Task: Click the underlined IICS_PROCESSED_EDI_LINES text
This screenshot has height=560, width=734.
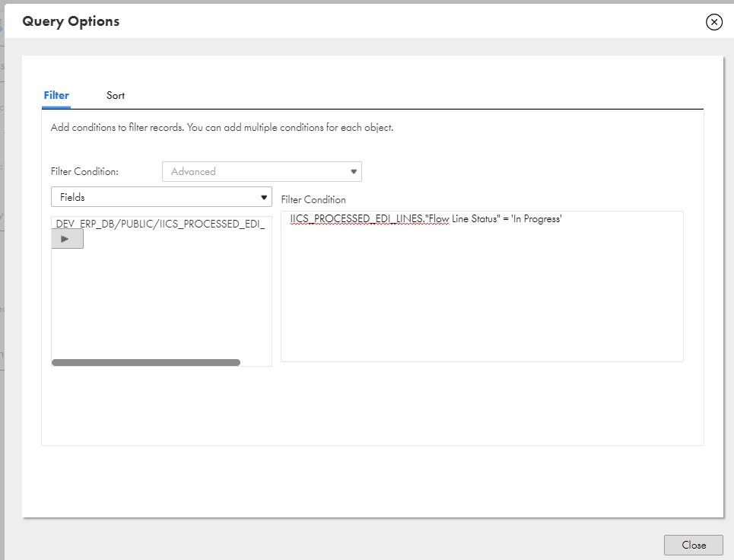Action: tap(357, 218)
